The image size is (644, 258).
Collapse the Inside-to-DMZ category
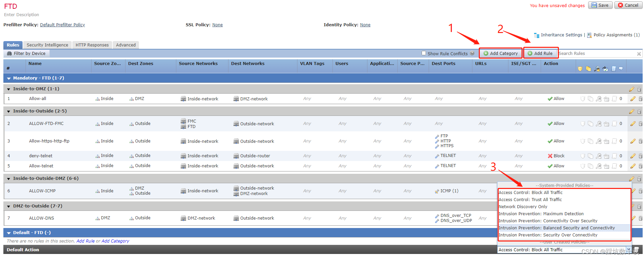9,89
